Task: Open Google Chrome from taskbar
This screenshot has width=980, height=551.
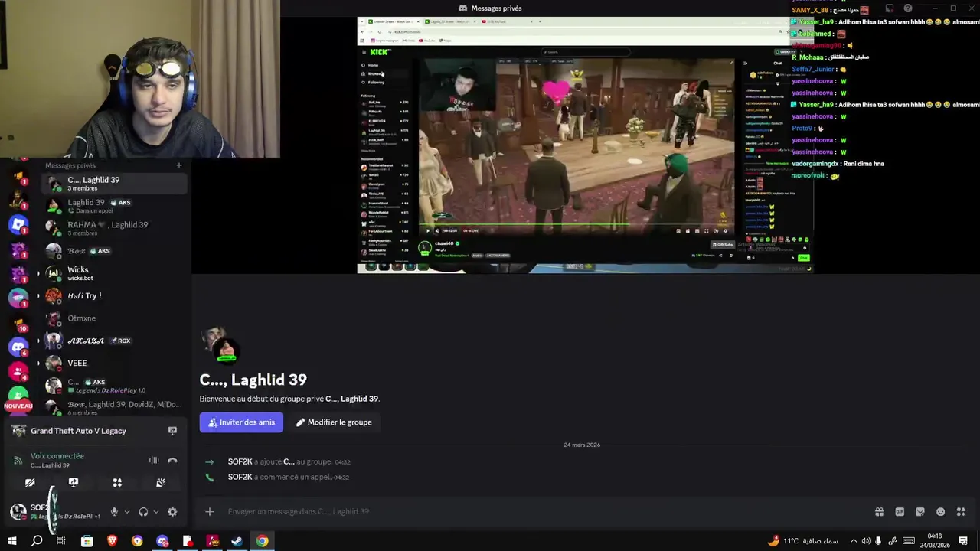Action: tap(263, 541)
